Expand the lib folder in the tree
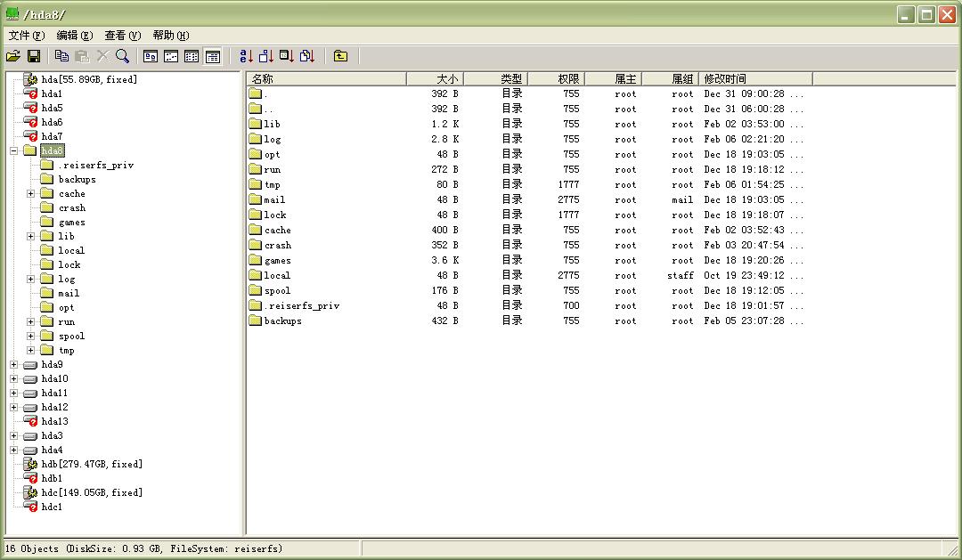 pyautogui.click(x=30, y=236)
